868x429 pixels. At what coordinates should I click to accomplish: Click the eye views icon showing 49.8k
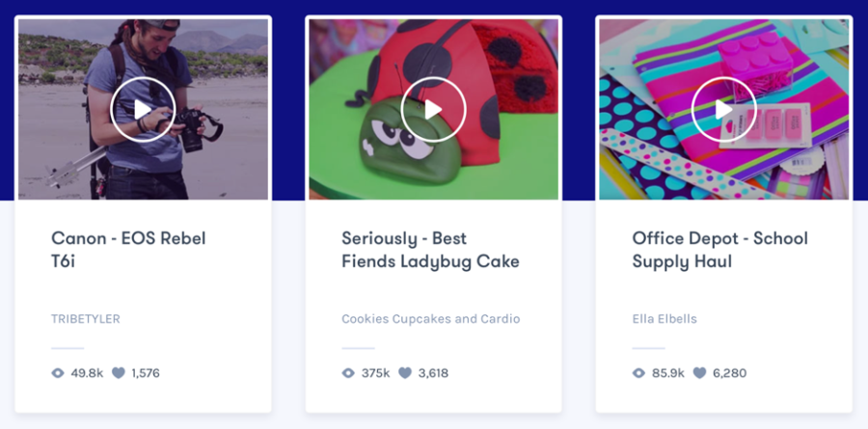coord(58,373)
